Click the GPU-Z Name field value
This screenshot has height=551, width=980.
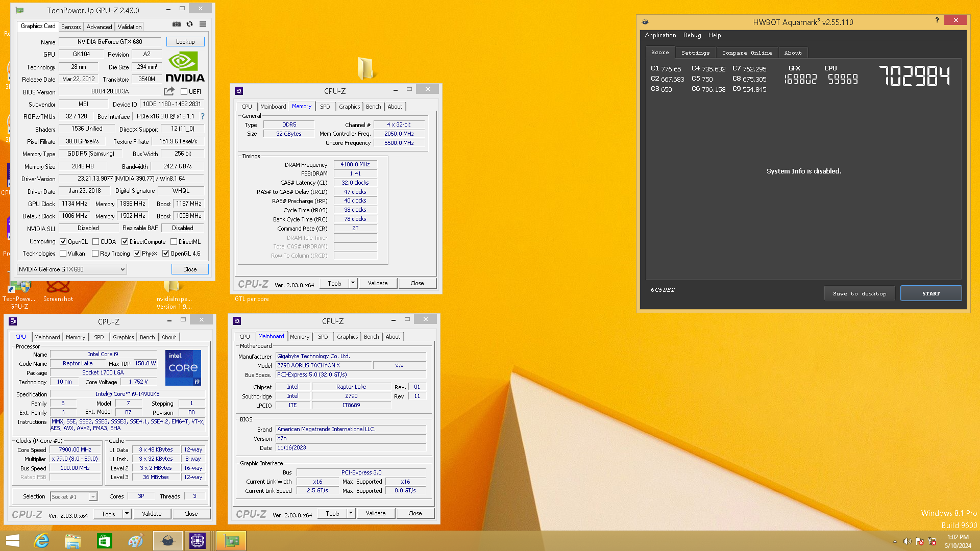110,42
